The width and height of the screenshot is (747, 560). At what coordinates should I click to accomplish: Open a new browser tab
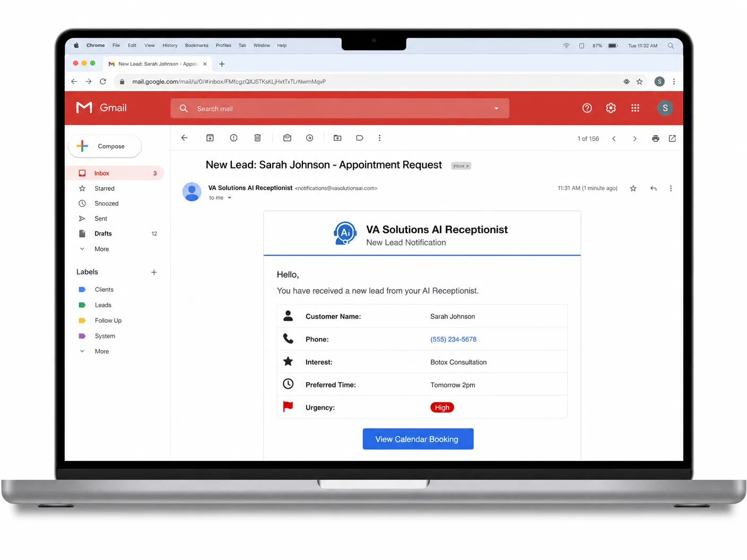[x=222, y=64]
